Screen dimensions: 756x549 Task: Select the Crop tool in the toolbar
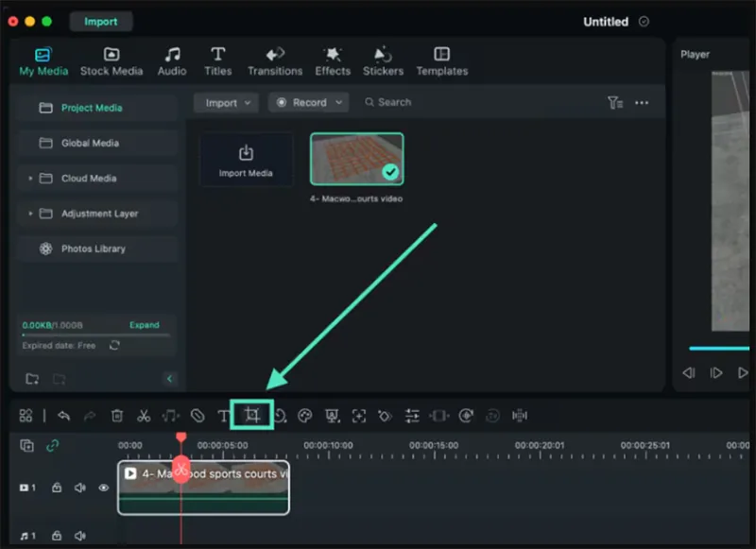[x=251, y=416]
